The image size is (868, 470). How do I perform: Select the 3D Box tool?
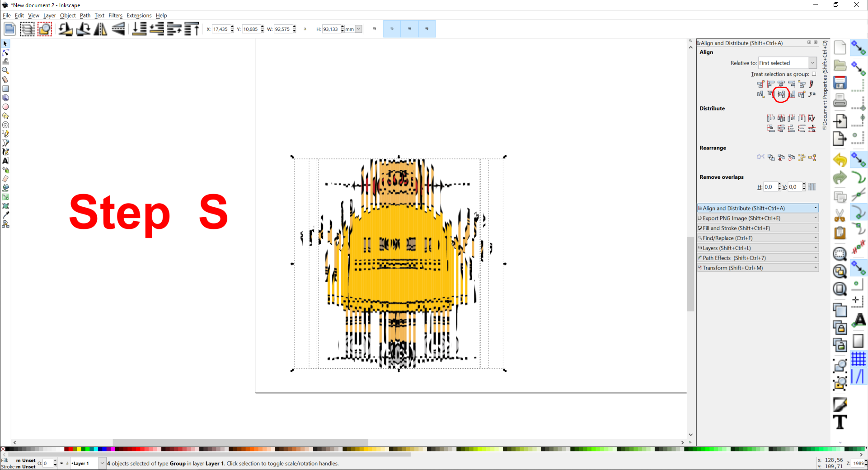(x=5, y=98)
